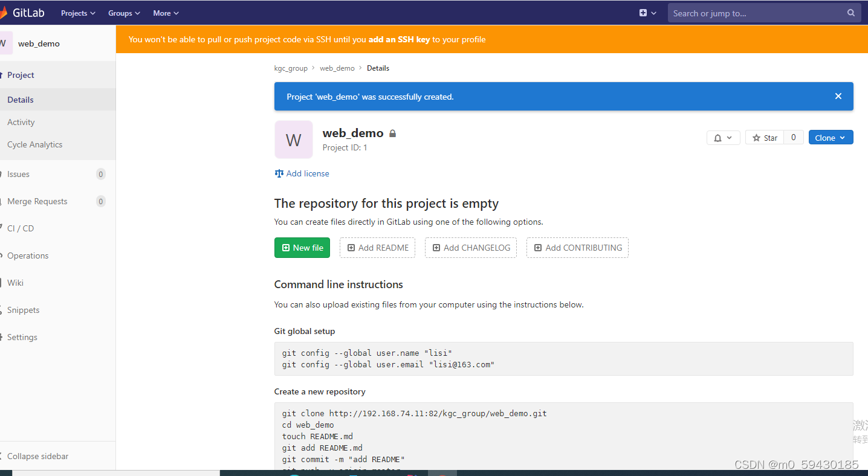The image size is (868, 476).
Task: Click the git commit -m "add README" line
Action: click(x=343, y=459)
